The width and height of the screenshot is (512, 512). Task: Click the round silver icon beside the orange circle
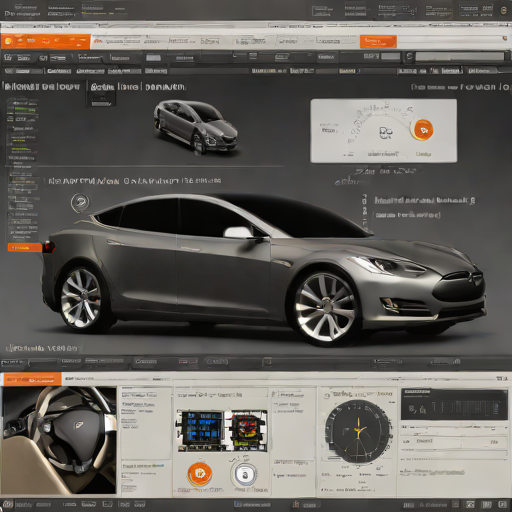[x=244, y=474]
